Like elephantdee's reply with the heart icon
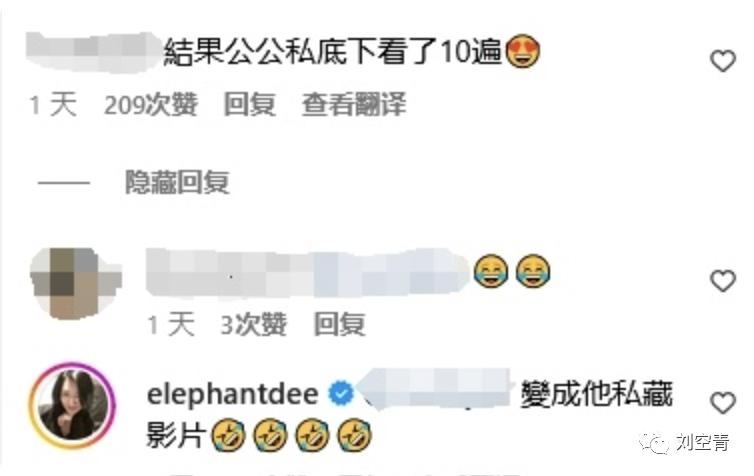The width and height of the screenshot is (754, 476). pos(723,402)
